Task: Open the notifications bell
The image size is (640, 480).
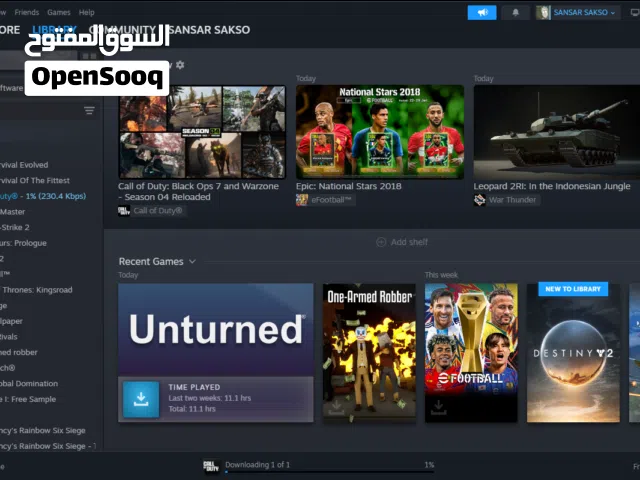Action: pyautogui.click(x=516, y=13)
